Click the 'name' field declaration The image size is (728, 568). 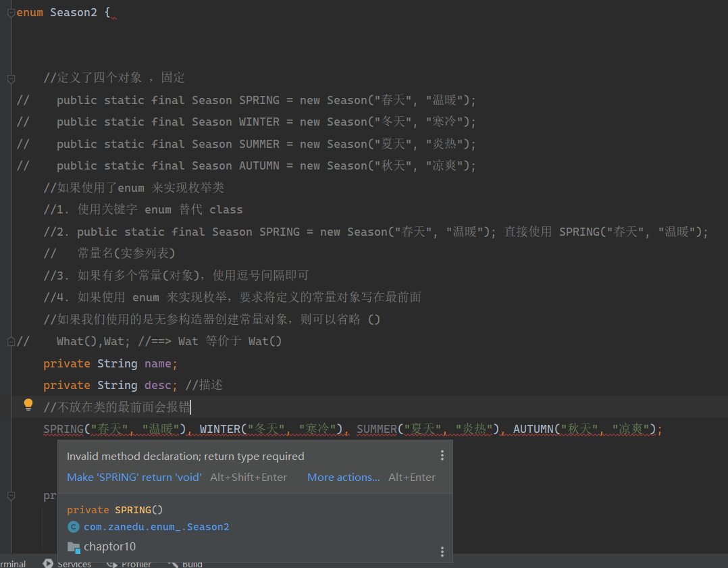pos(157,363)
